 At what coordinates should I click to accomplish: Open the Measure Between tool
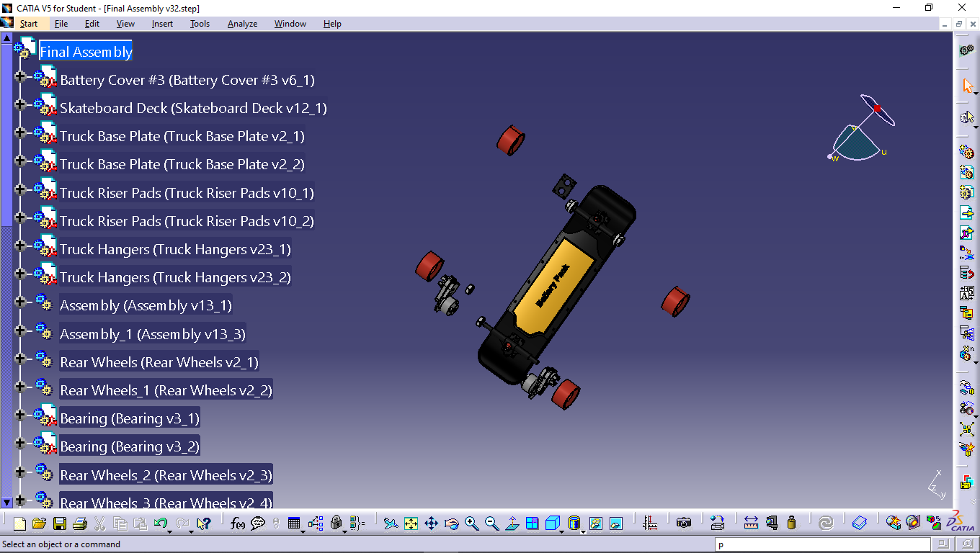751,523
